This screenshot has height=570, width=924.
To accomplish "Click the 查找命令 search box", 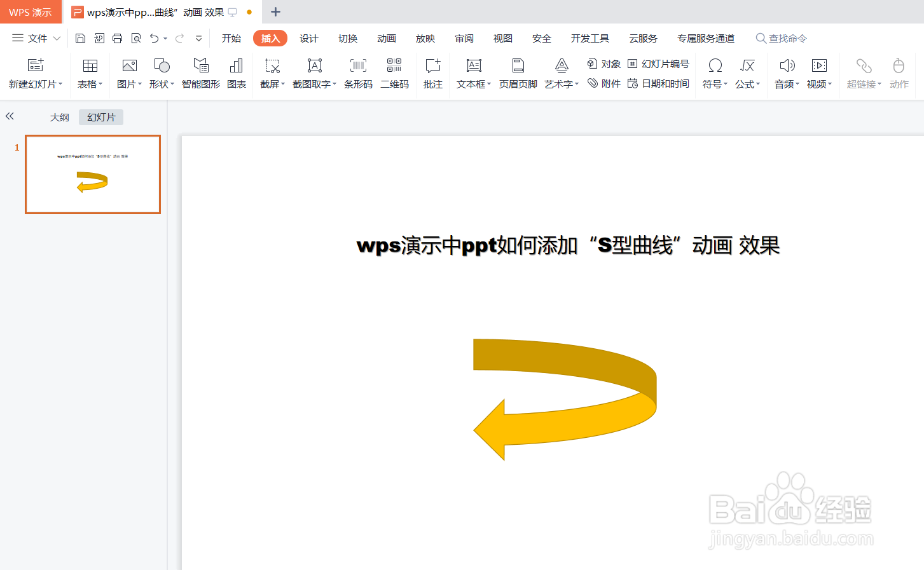I will pos(782,38).
